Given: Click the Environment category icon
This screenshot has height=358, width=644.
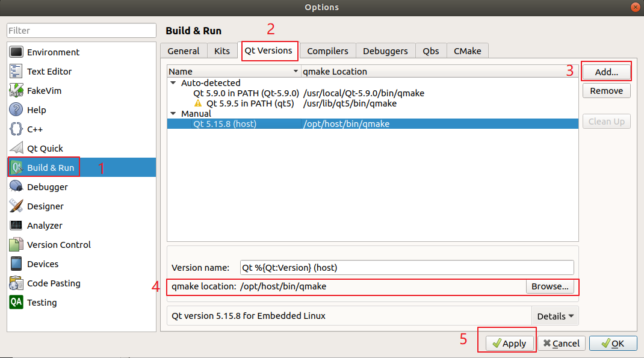Looking at the screenshot, I should tap(16, 52).
